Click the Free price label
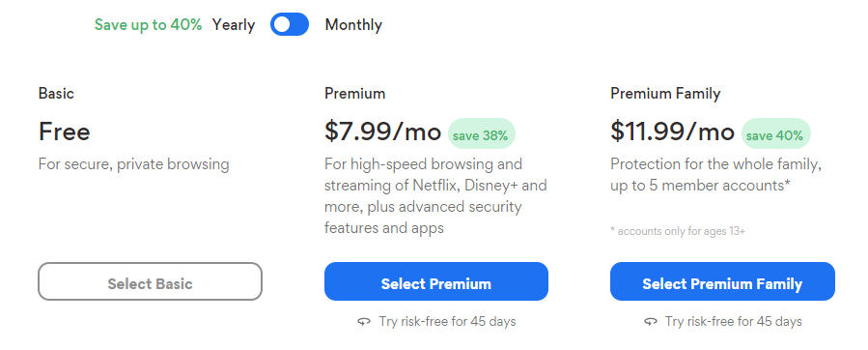 pos(65,132)
